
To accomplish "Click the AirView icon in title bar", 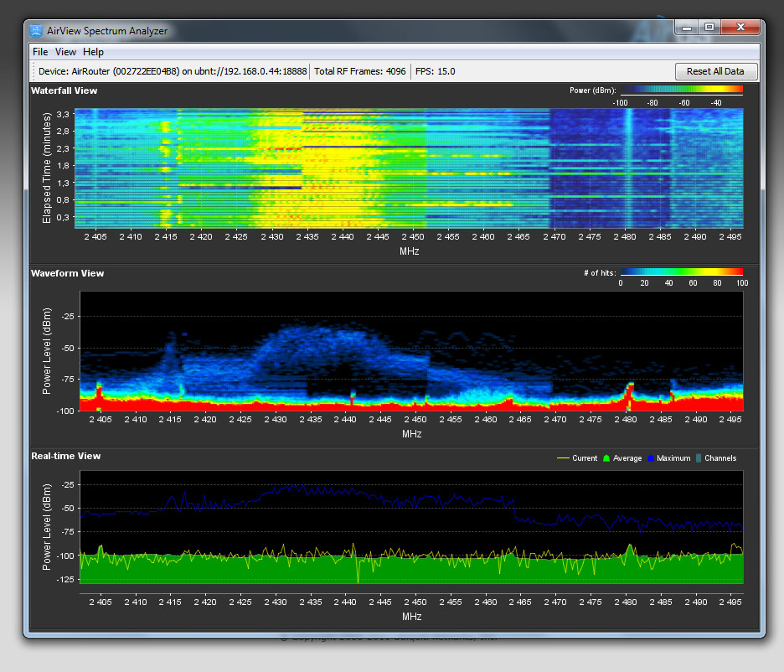I will pyautogui.click(x=36, y=31).
